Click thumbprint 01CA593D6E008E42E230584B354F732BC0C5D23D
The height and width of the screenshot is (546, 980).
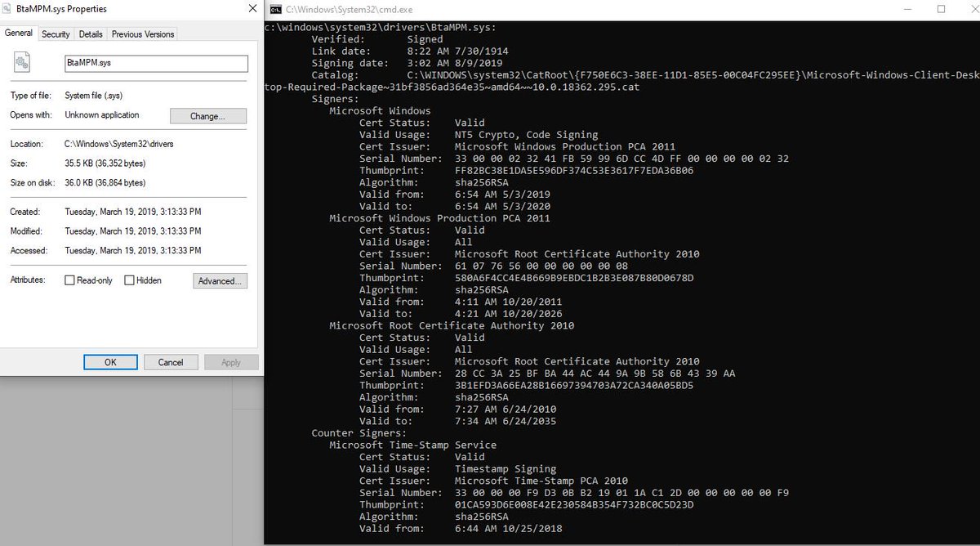[x=574, y=504]
